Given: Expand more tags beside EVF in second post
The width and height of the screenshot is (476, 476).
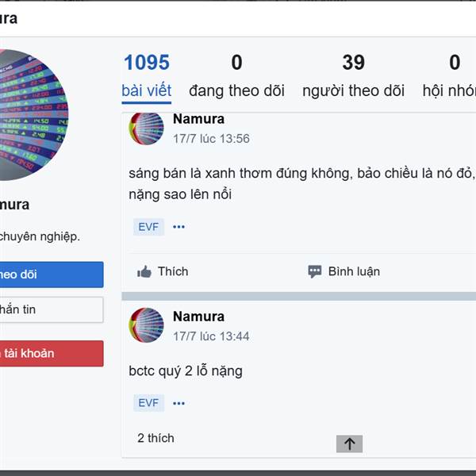Looking at the screenshot, I should 178,403.
